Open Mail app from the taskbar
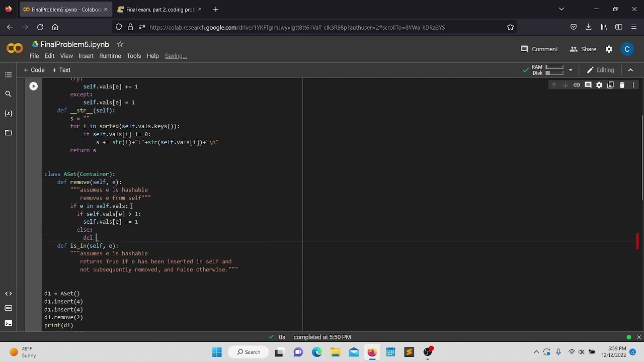Viewport: 644px width, 362px height. tap(354, 352)
